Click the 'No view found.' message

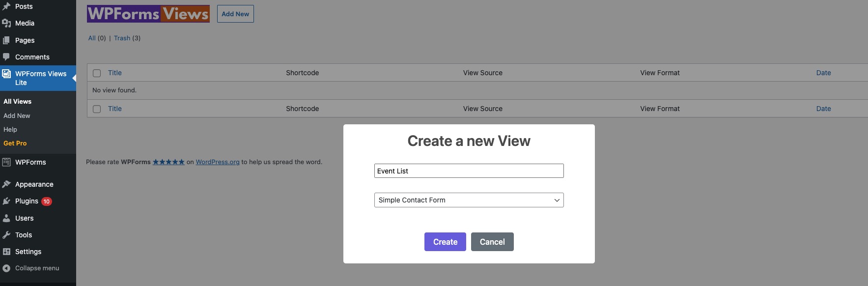114,90
